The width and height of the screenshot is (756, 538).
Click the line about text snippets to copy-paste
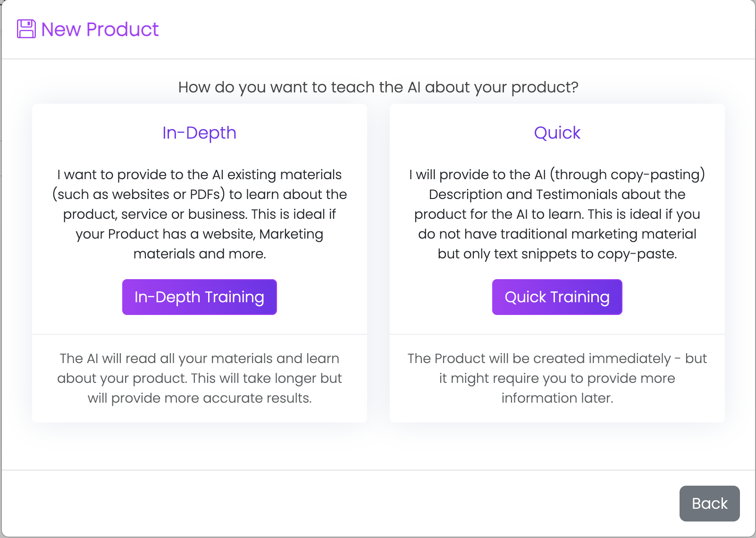[557, 254]
